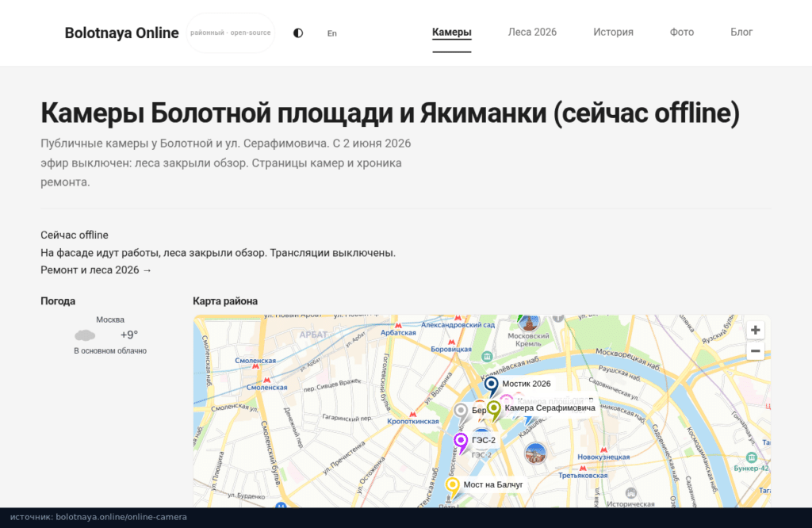Click the Камера Серафимовича map label
Screen dimensions: 812x528
click(550, 408)
